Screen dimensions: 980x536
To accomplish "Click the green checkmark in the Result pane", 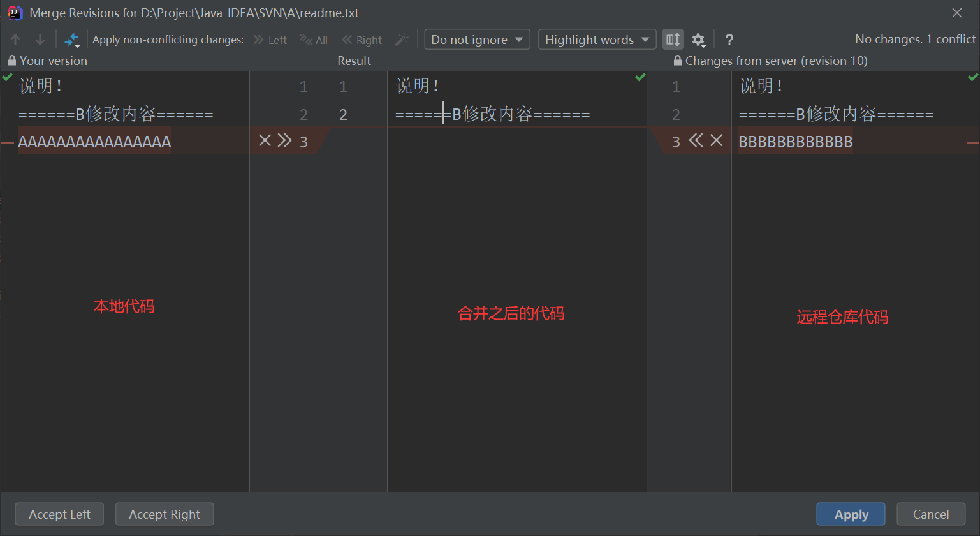I will tap(641, 77).
